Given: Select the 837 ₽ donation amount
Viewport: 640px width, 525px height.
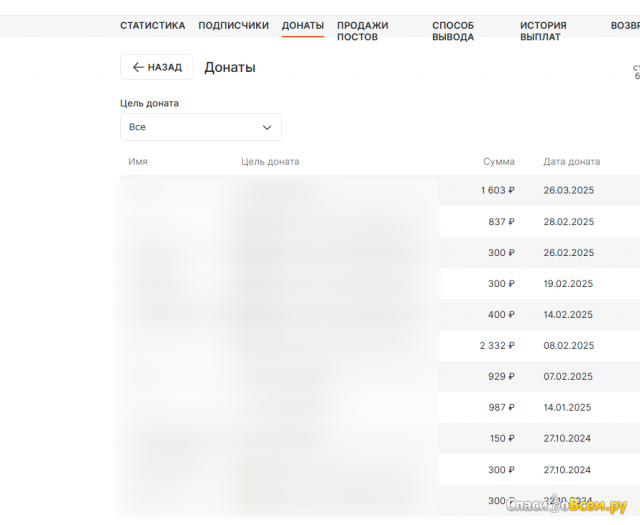Looking at the screenshot, I should [501, 222].
